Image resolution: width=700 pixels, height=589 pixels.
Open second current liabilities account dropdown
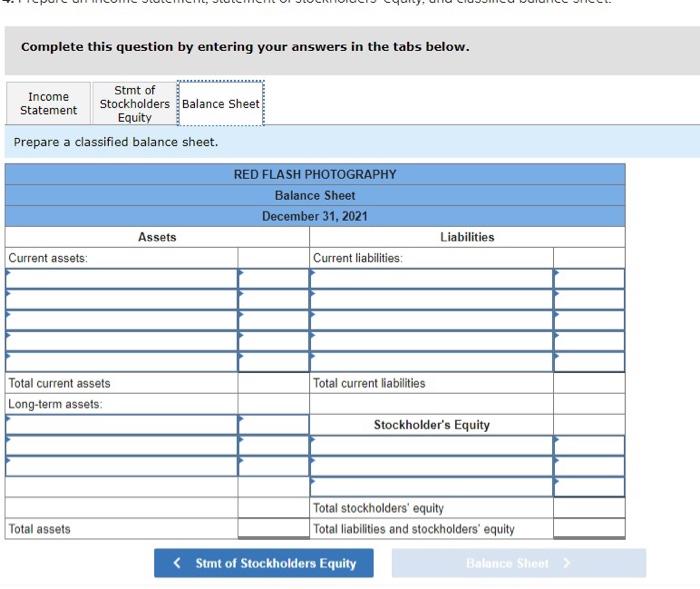(431, 300)
